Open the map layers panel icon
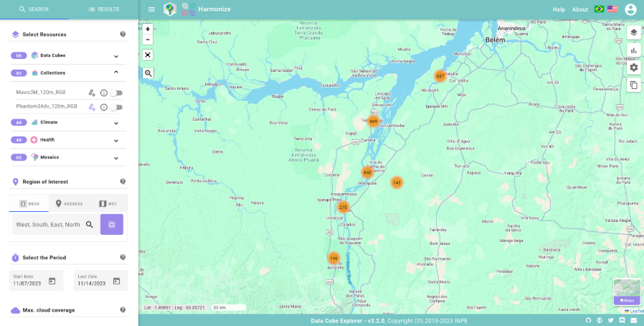 pos(633,33)
